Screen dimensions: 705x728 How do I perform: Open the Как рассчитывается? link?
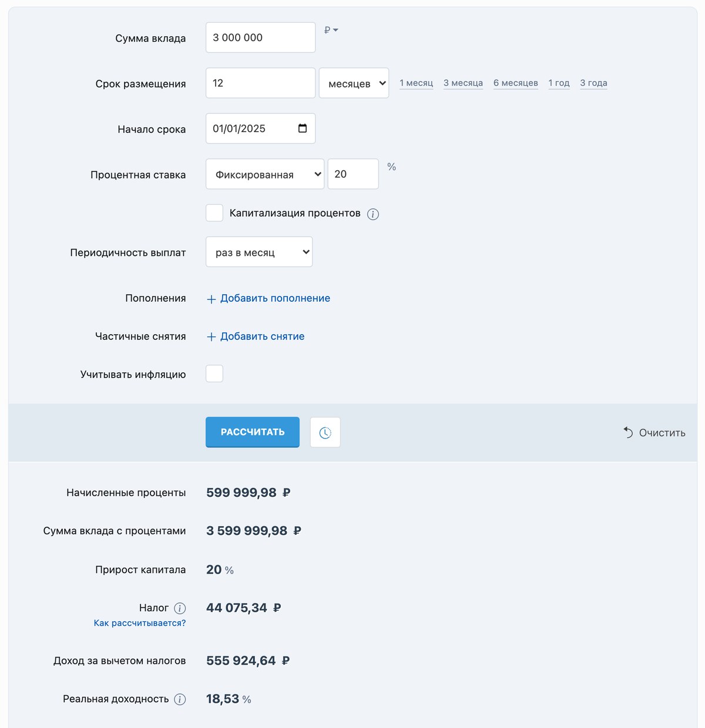click(x=140, y=623)
